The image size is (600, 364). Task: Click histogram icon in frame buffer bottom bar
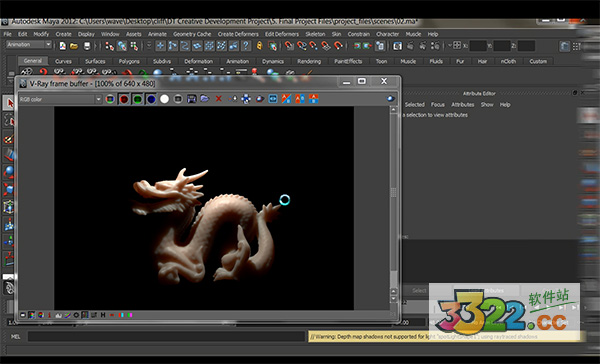(59, 315)
